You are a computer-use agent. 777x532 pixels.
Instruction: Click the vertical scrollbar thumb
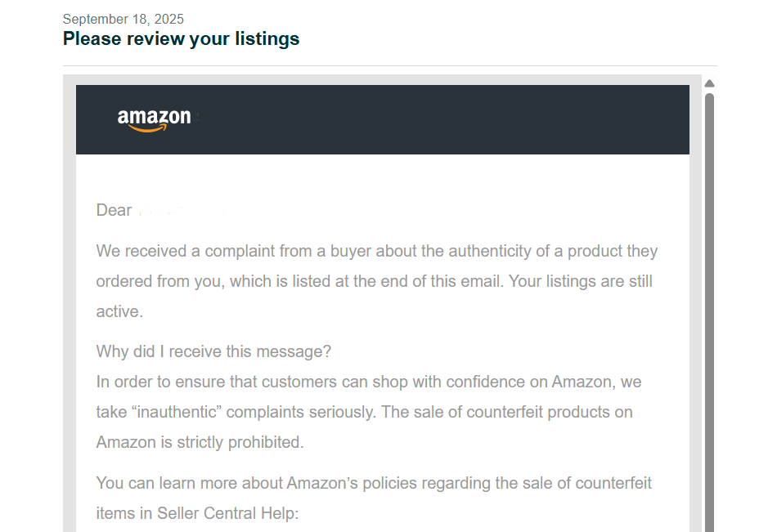[709, 311]
